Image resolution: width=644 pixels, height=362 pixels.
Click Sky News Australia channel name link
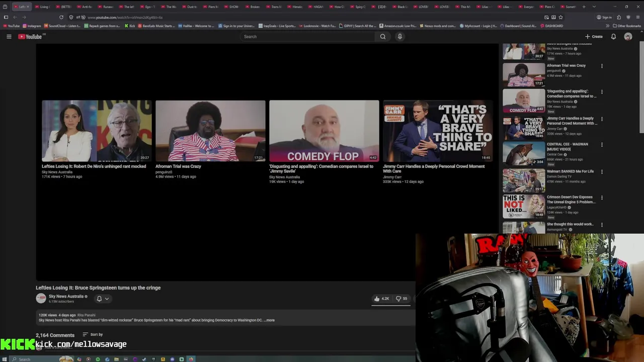coord(66,296)
